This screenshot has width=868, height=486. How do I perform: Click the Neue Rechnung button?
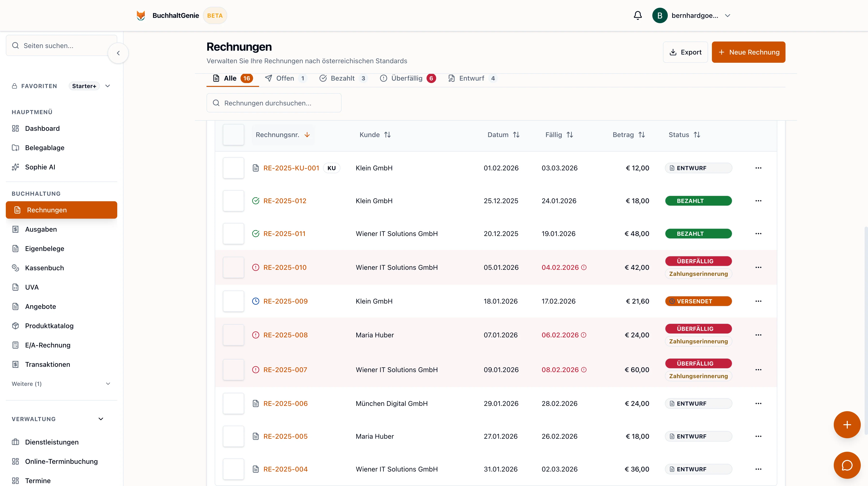tap(748, 52)
